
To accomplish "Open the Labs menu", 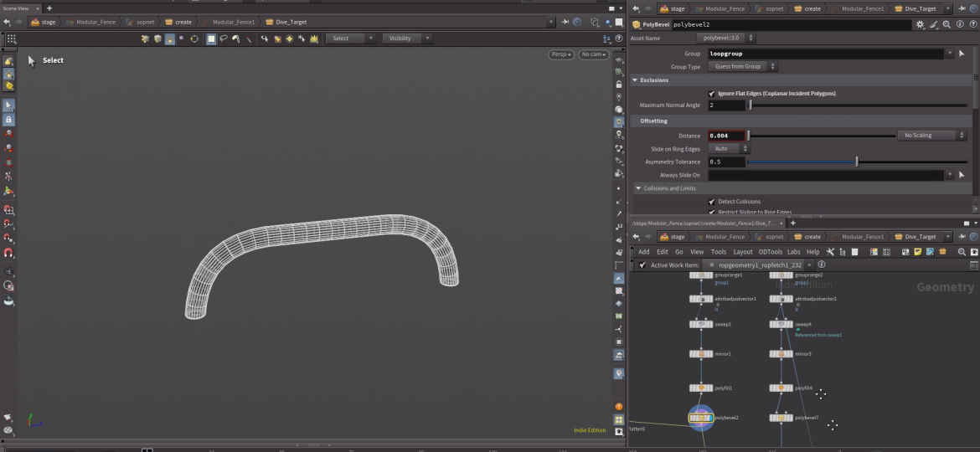I will click(x=793, y=252).
